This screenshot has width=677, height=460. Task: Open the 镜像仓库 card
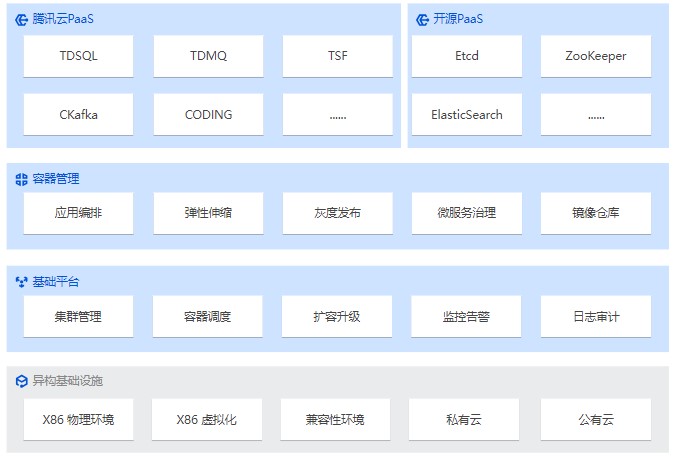point(596,213)
